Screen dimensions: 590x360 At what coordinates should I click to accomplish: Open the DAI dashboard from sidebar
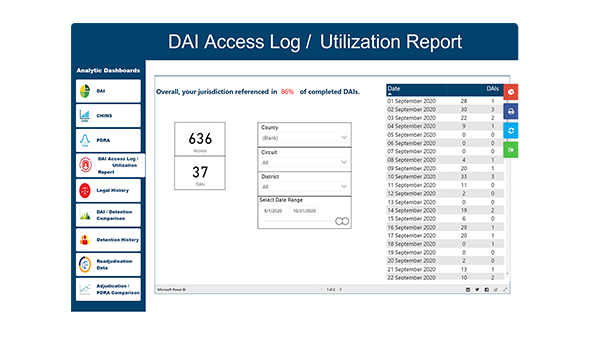click(x=108, y=91)
